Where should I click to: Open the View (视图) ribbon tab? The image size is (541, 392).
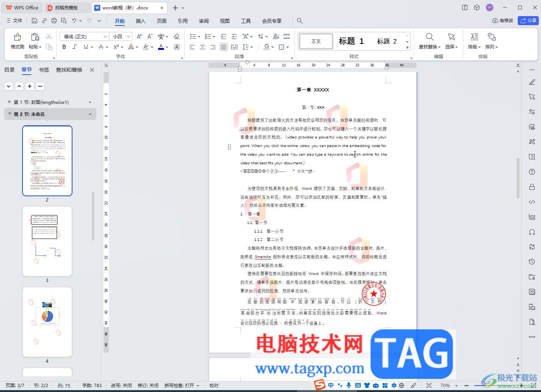(x=225, y=21)
